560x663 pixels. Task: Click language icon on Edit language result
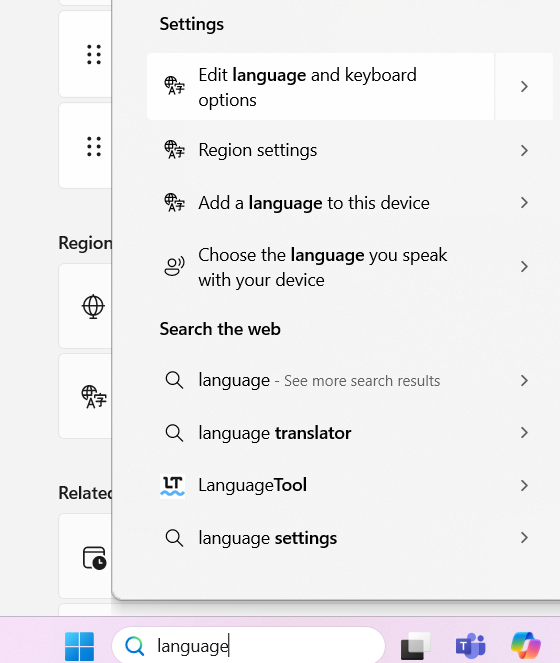click(x=174, y=86)
